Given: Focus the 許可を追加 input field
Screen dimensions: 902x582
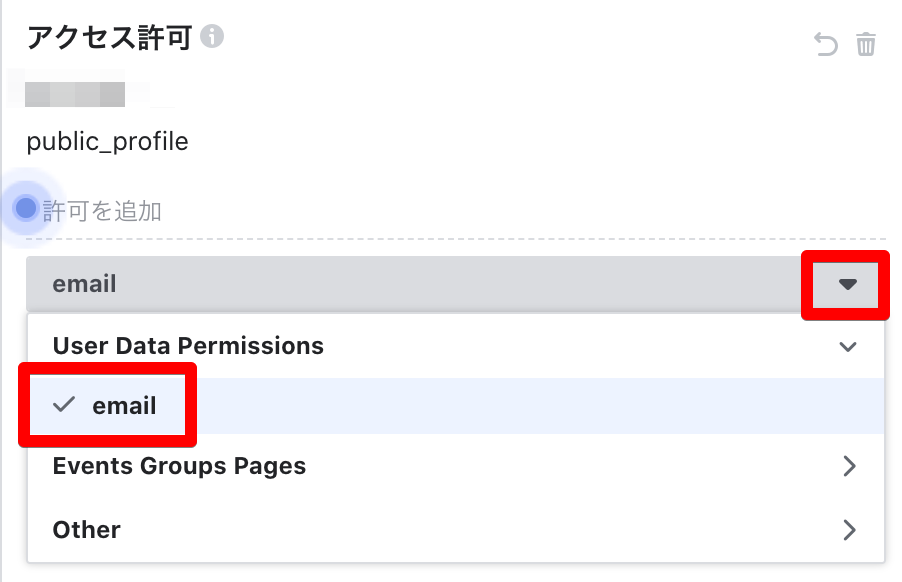Looking at the screenshot, I should pyautogui.click(x=102, y=211).
